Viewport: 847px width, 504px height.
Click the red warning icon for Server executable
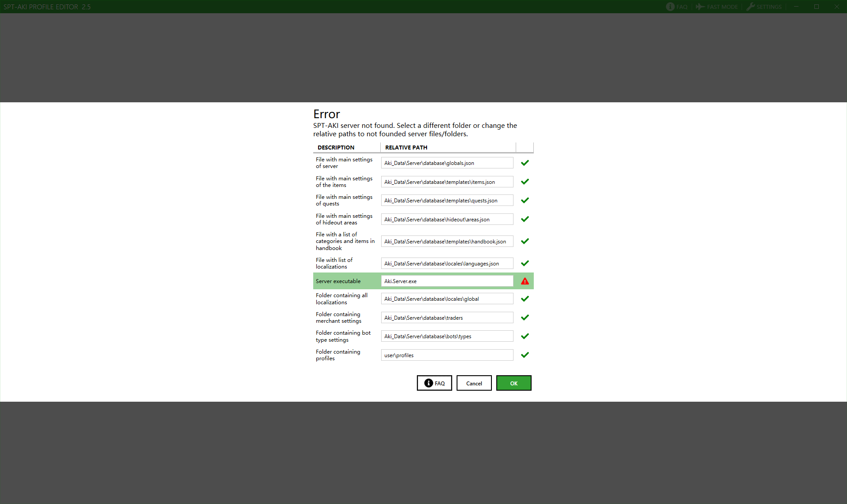[525, 281]
